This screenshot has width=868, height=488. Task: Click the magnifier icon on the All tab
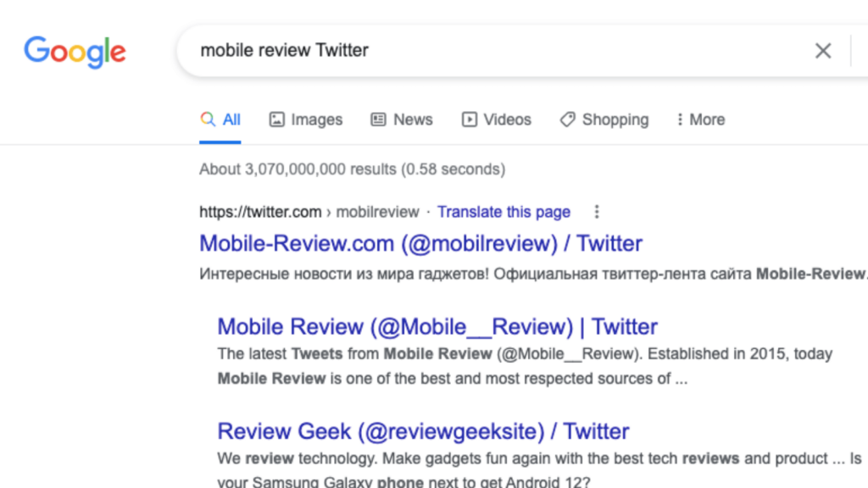click(208, 119)
